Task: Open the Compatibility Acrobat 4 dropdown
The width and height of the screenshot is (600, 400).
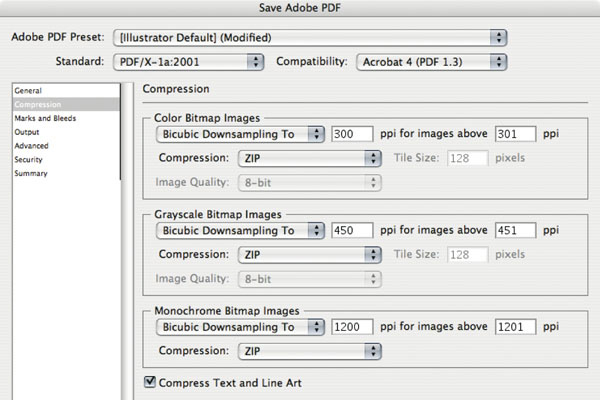Action: pyautogui.click(x=431, y=62)
